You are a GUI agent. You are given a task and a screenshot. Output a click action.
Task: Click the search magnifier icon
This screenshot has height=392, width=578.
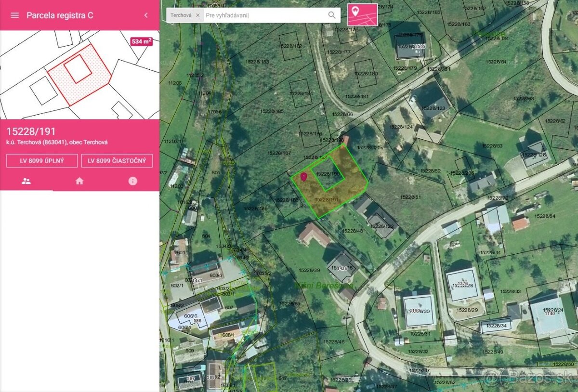click(332, 15)
